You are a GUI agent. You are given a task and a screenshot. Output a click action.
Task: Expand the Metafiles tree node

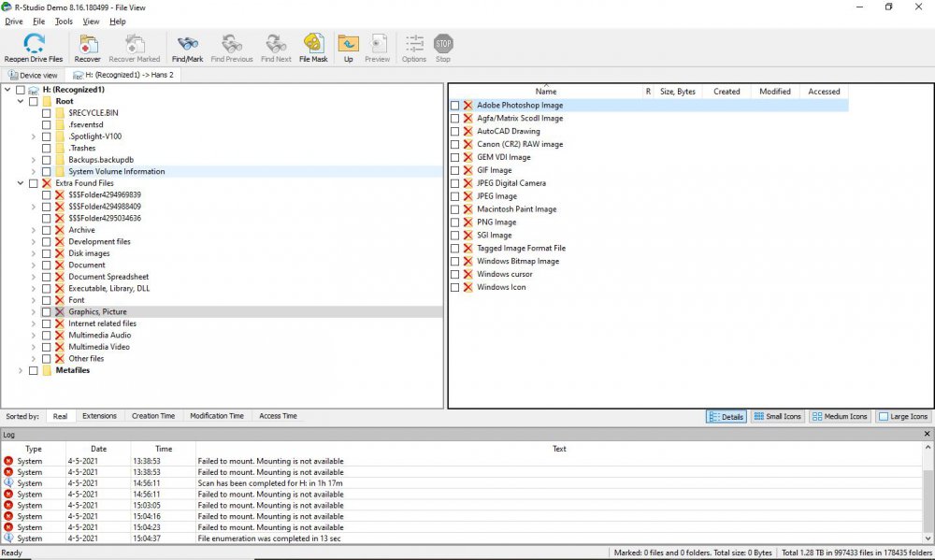pyautogui.click(x=21, y=370)
